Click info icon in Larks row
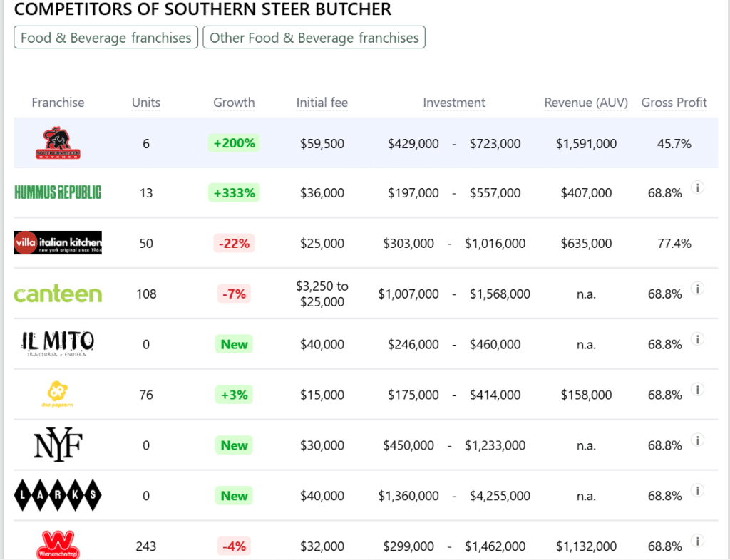The image size is (730, 560). click(699, 491)
